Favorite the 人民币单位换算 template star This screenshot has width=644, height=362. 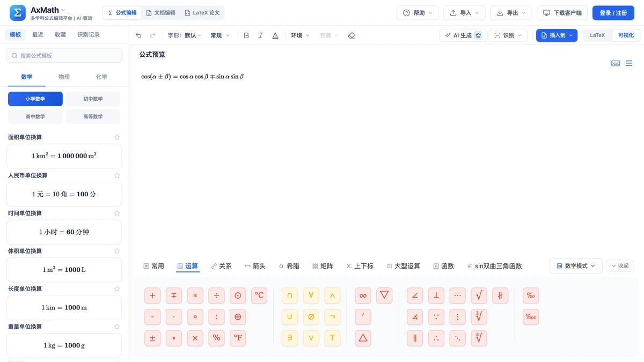click(117, 175)
